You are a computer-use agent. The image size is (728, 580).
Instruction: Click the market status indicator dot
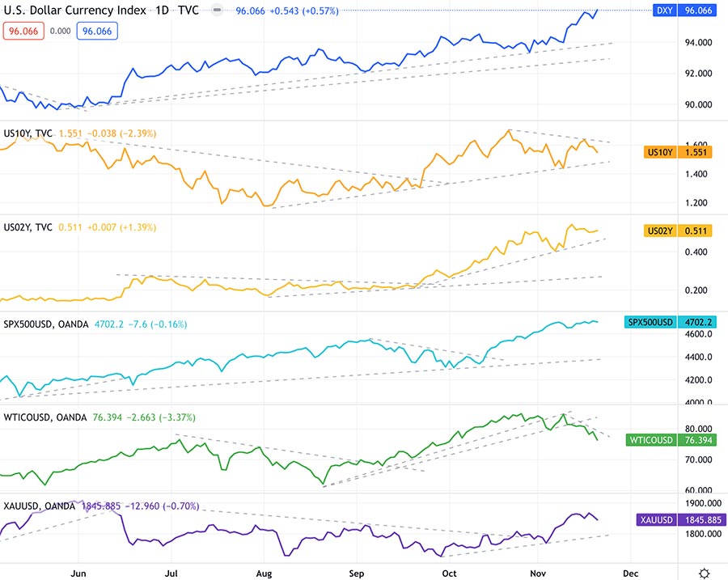pos(215,11)
